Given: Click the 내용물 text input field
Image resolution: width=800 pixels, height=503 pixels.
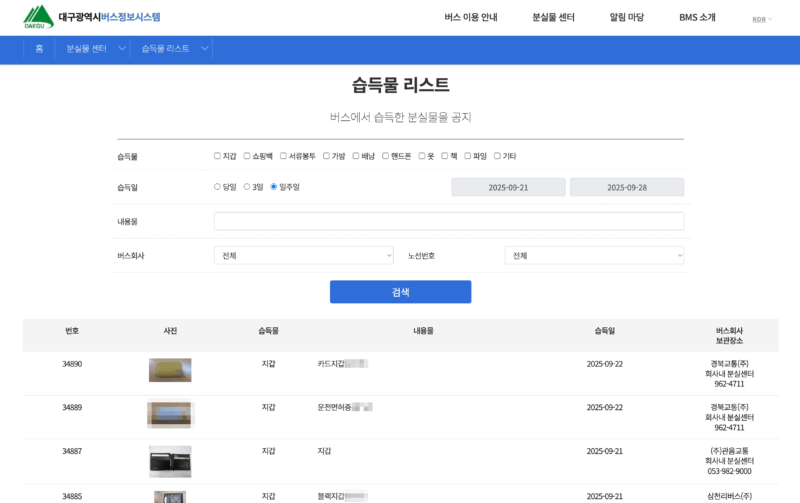Looking at the screenshot, I should (x=449, y=221).
